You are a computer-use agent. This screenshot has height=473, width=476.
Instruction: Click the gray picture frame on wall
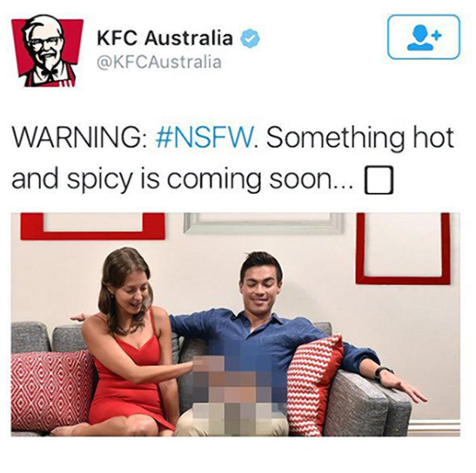coord(264,223)
